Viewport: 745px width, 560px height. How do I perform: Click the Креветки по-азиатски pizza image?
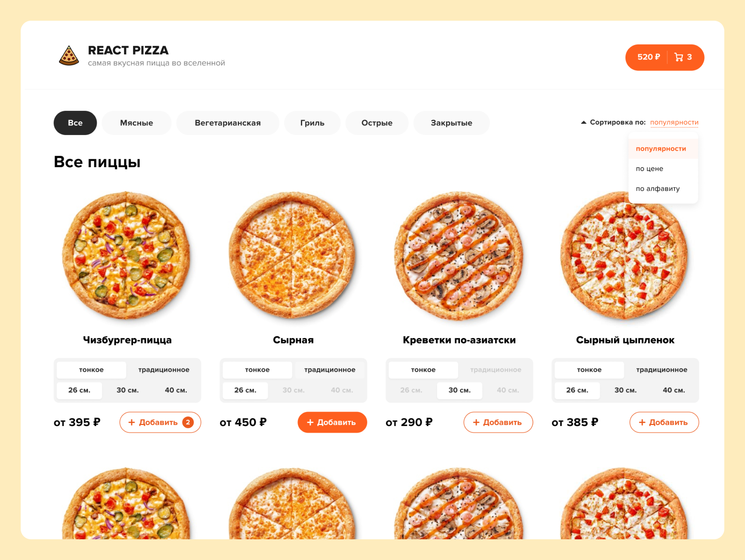tap(459, 256)
